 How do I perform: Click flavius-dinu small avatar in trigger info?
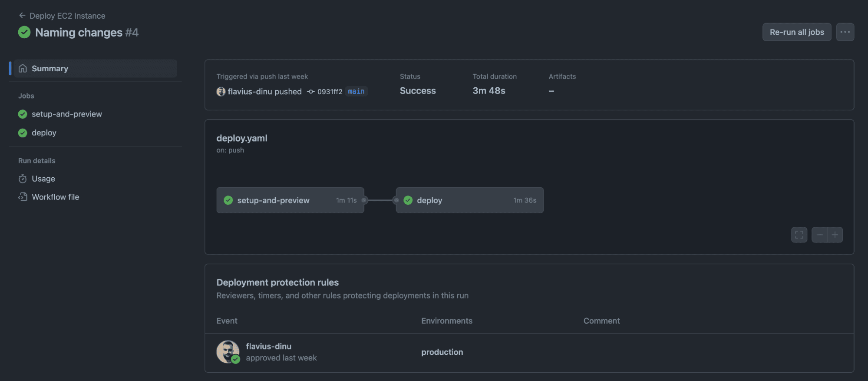pos(221,92)
